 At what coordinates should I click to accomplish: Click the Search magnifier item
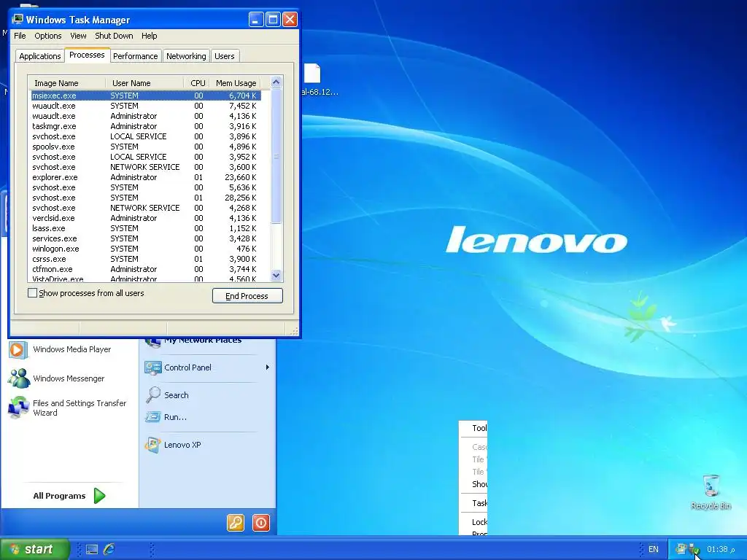[x=167, y=395]
